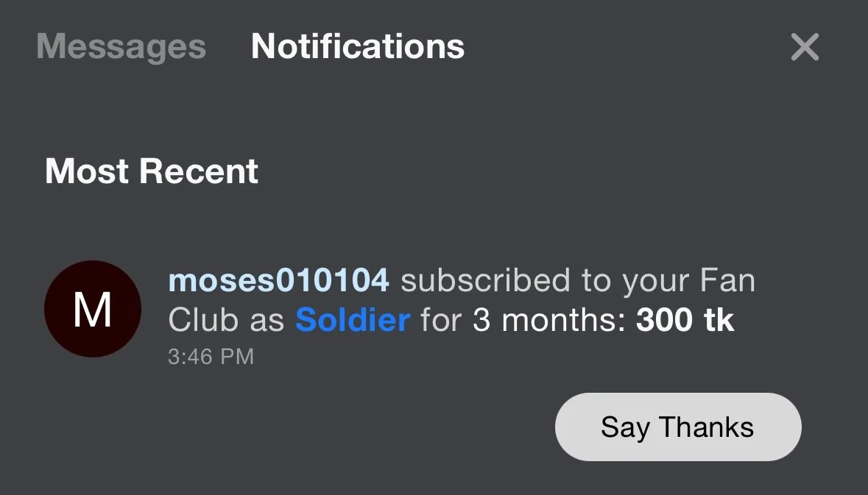Click the bold 300 tk amount
The image size is (868, 495).
[x=685, y=321]
